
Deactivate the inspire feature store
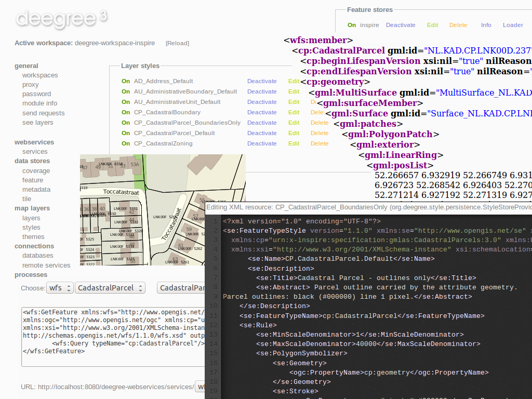click(401, 25)
